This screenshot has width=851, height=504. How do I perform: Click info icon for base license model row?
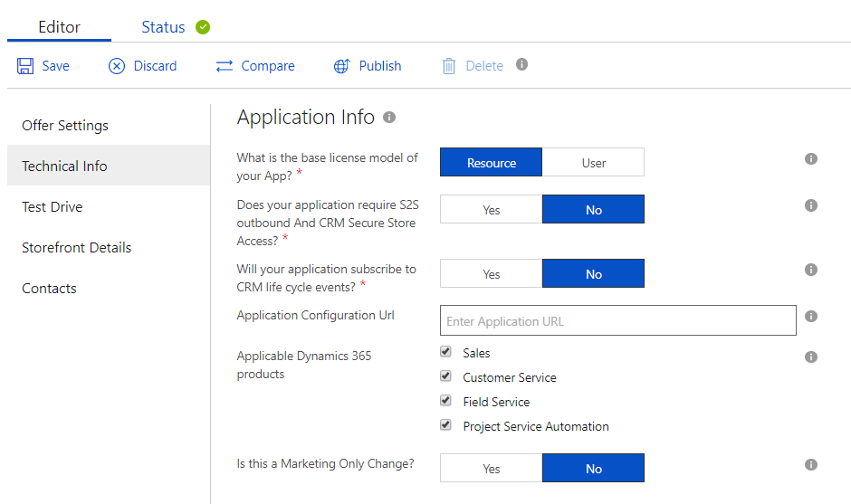[x=811, y=159]
